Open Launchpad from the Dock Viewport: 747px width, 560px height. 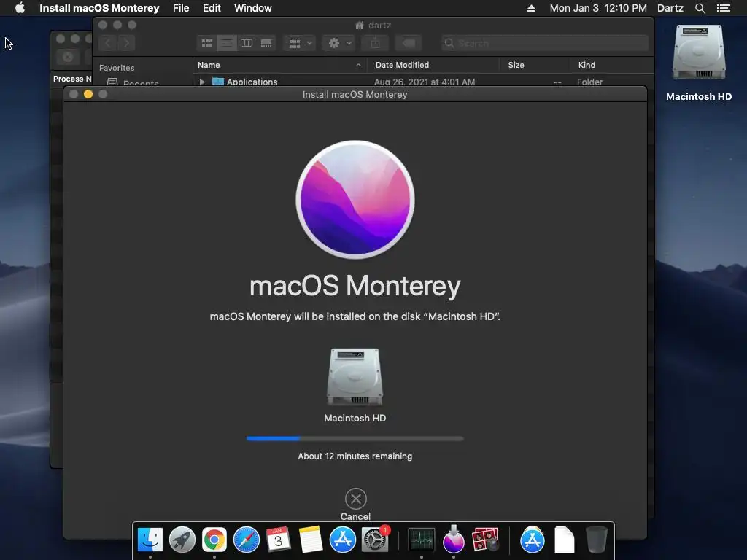(x=182, y=540)
